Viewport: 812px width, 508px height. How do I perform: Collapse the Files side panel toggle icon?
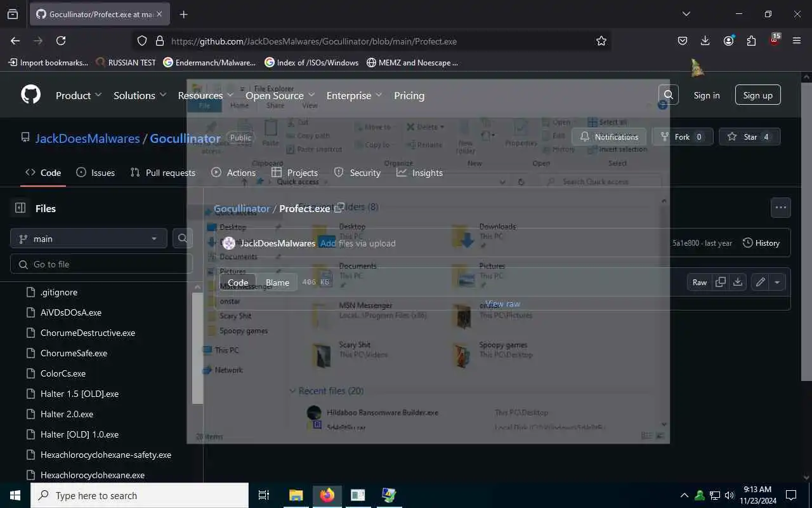pos(20,208)
